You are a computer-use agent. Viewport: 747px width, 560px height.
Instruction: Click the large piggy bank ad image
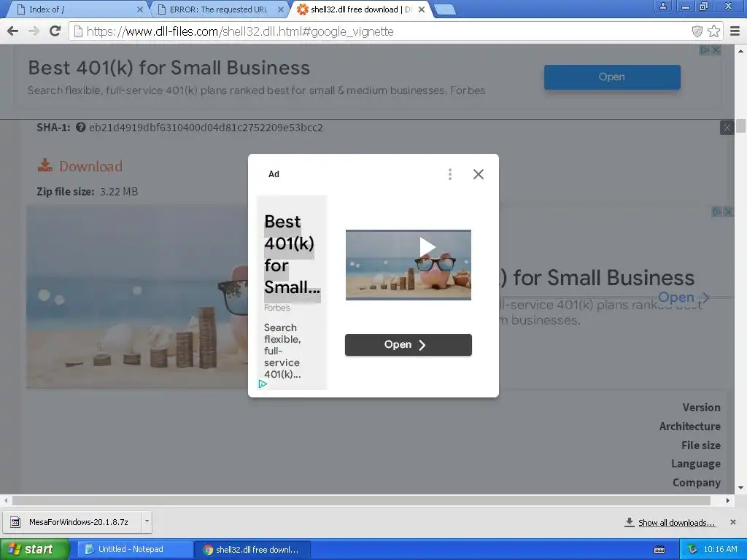click(138, 297)
